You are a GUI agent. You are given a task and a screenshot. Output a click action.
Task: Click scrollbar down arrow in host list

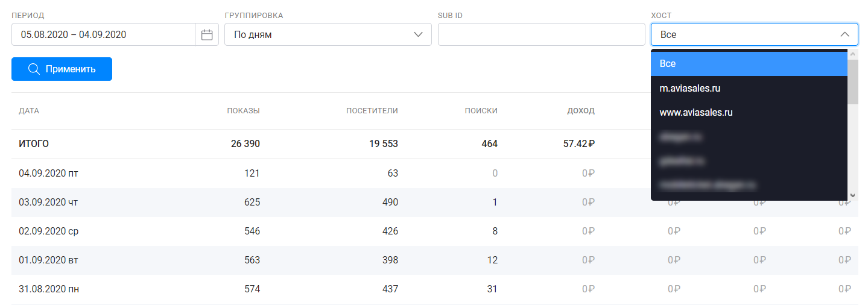pos(853,195)
